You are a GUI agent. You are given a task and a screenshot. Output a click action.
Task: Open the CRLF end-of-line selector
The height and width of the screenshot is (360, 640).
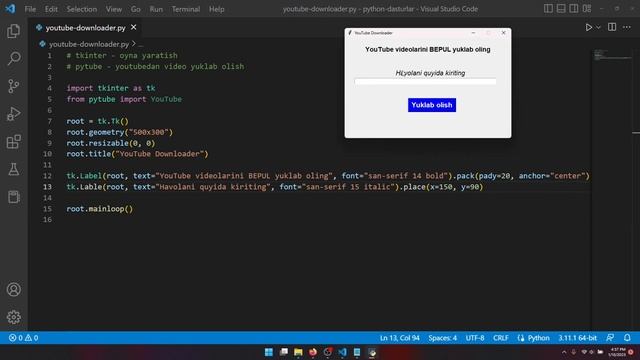(x=500, y=338)
